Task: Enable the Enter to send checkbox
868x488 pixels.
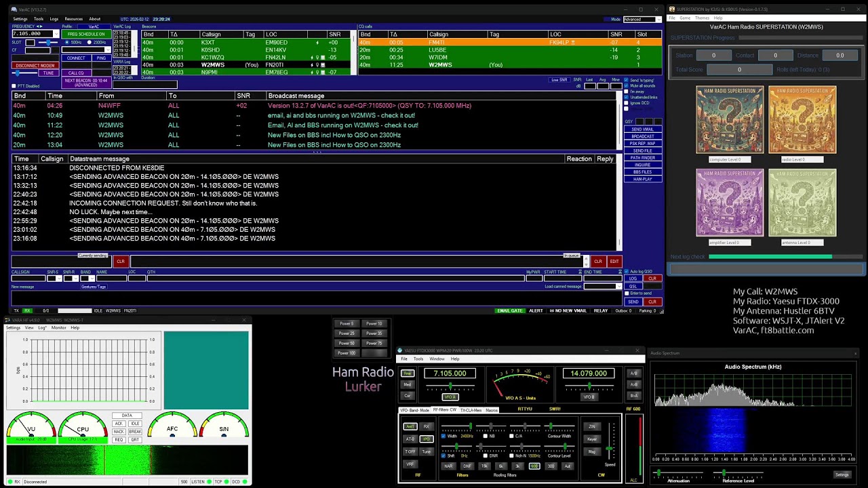Action: coord(626,293)
